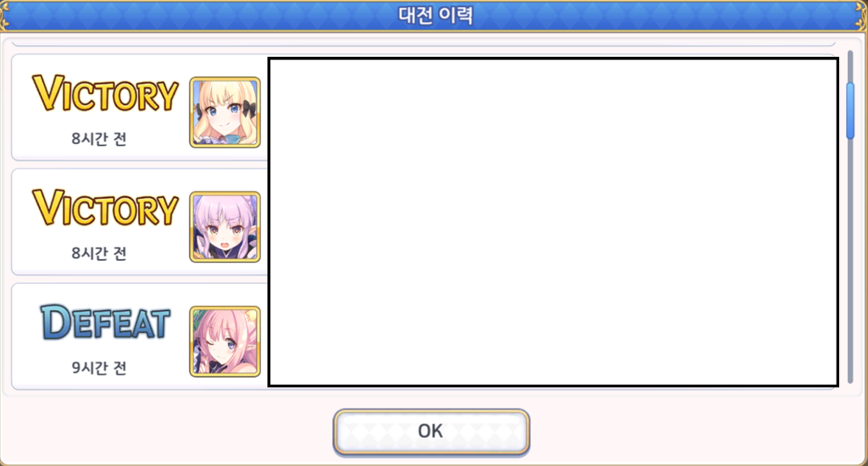
Task: Click 8시간 전 under the second VICTORY
Action: pos(99,253)
